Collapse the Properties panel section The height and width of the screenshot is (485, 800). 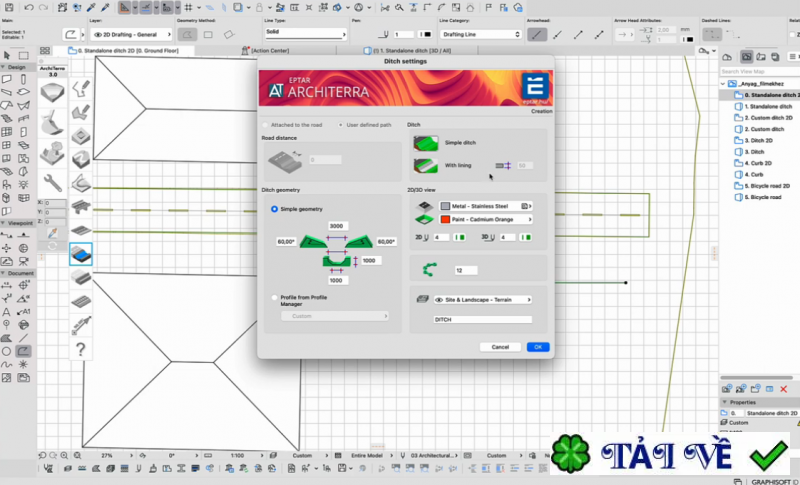click(724, 402)
